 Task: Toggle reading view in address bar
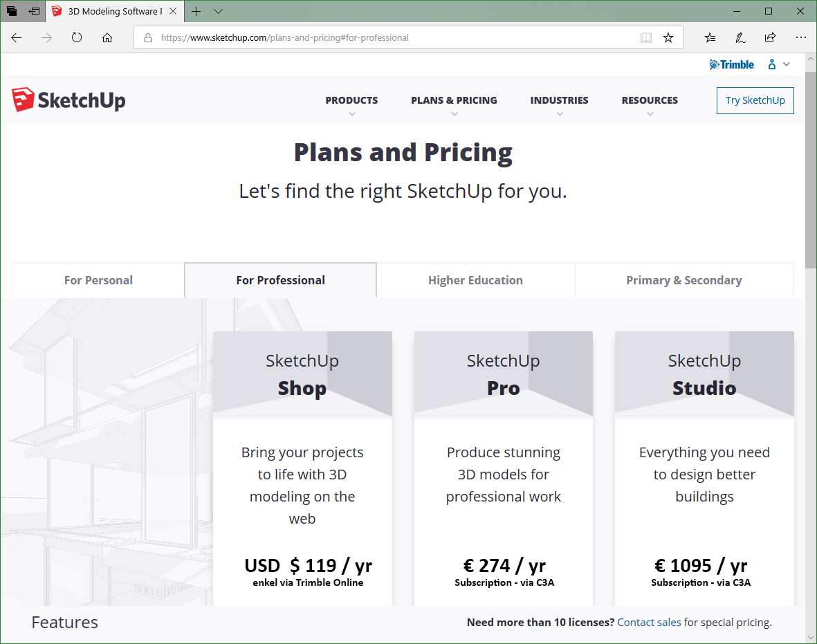tap(646, 37)
